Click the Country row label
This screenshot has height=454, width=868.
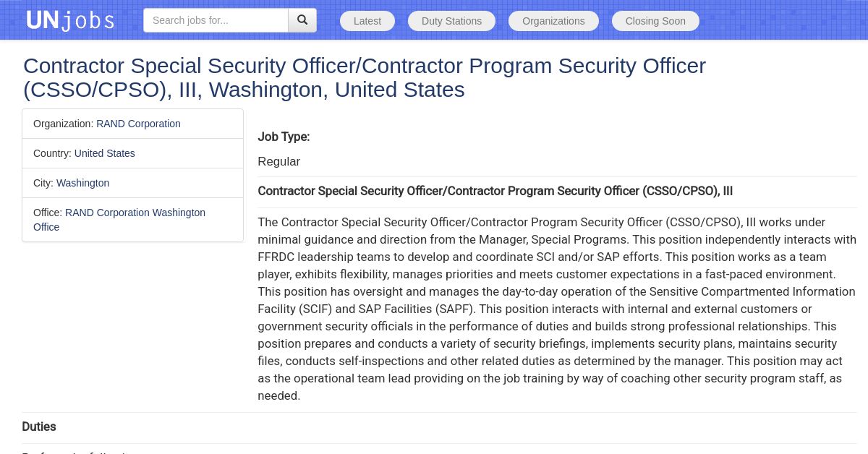[53, 153]
